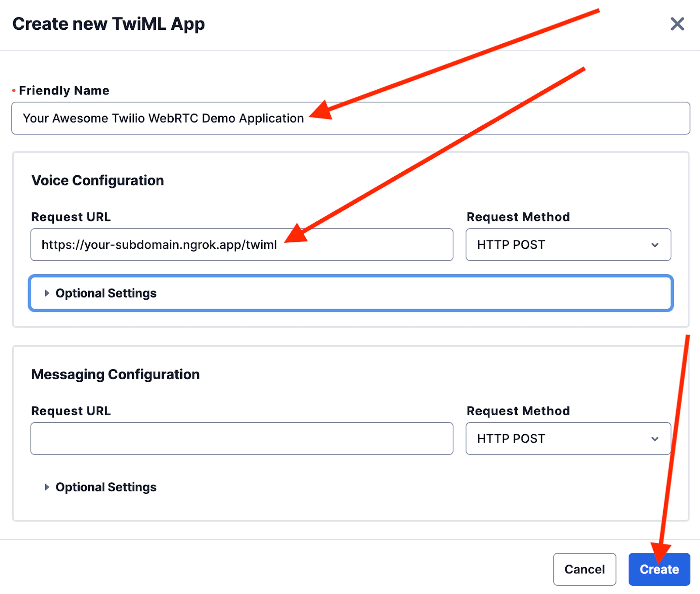This screenshot has height=594, width=700.
Task: Expand Messaging Configuration Optional Settings
Action: pyautogui.click(x=101, y=487)
